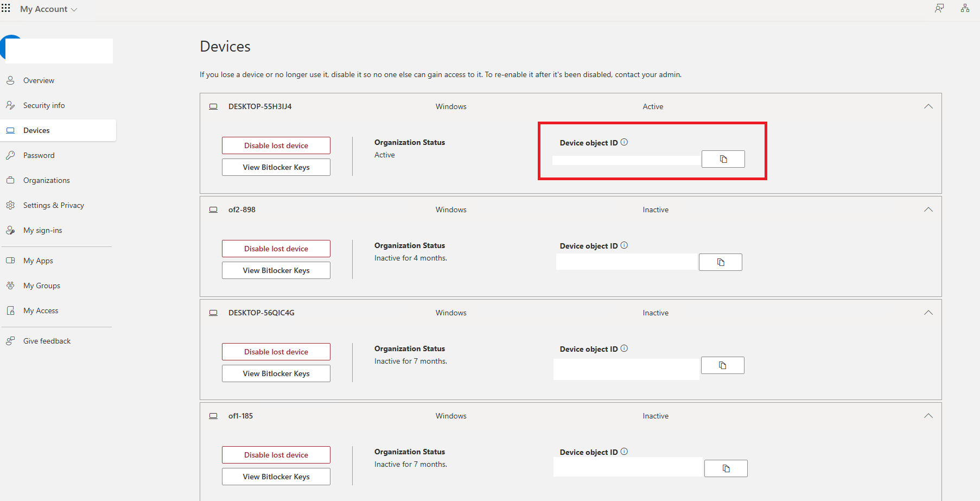Screen dimensions: 980x501
Task: Collapse the of2-898 device card
Action: 928,210
